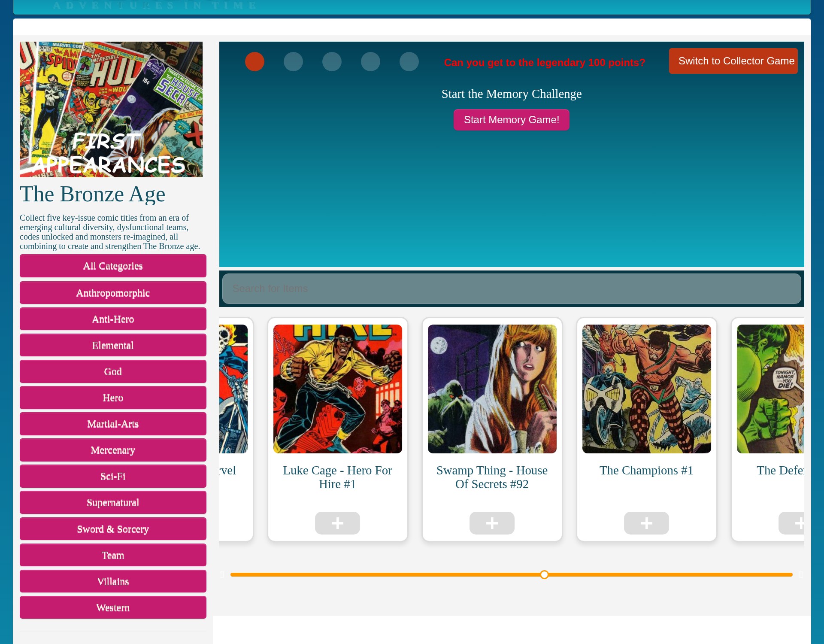Filter by Villains category
Viewport: 824px width, 644px height.
point(113,581)
